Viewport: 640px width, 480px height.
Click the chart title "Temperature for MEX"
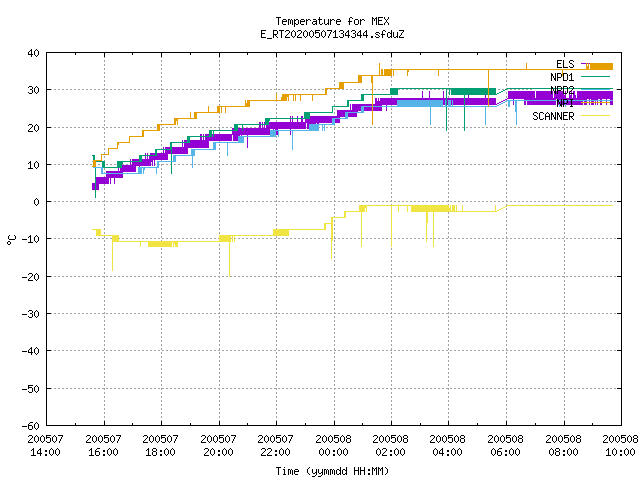click(332, 21)
